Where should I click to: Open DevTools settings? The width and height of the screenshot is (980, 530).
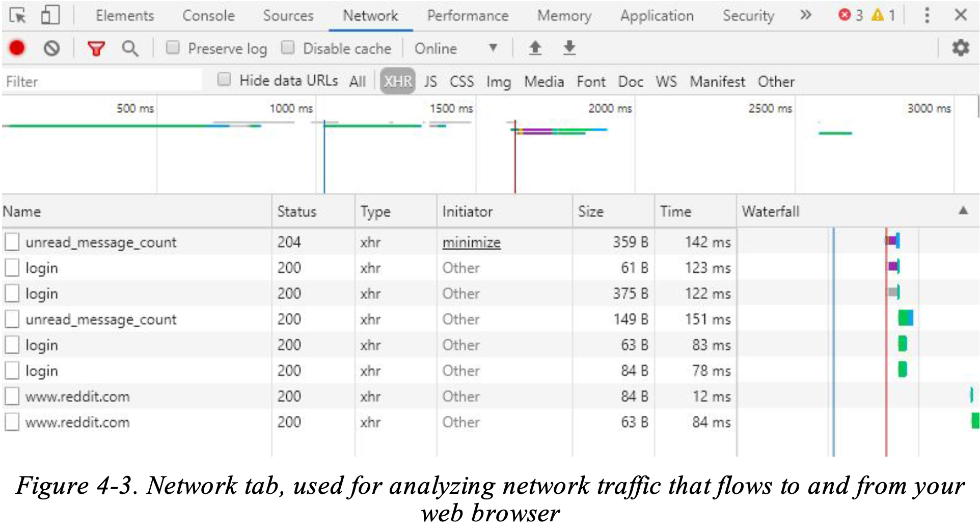(x=961, y=48)
